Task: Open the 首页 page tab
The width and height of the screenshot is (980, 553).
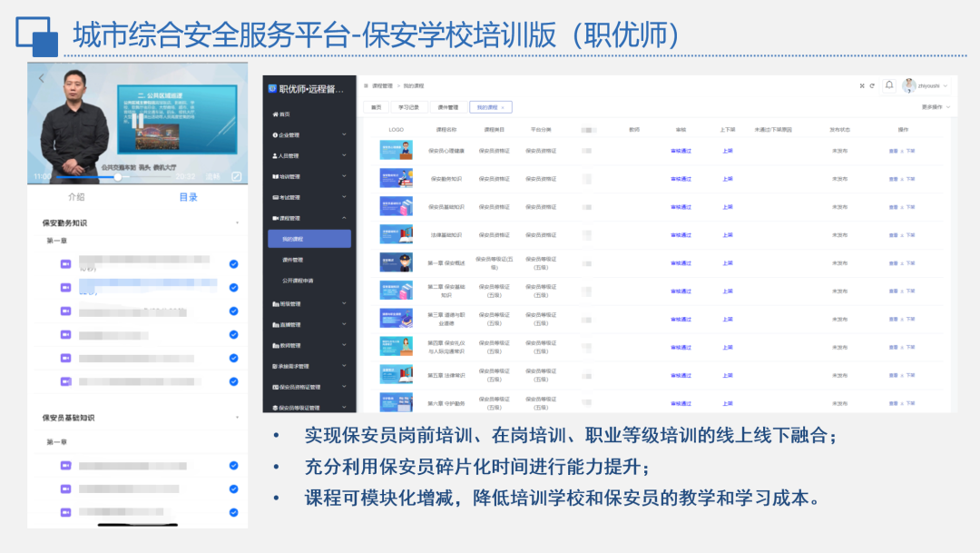Action: [377, 107]
